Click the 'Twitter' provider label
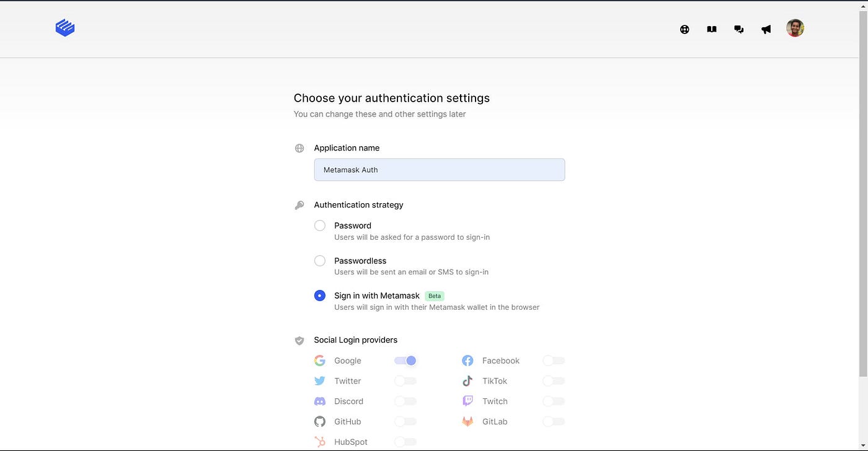868x451 pixels. click(x=348, y=381)
